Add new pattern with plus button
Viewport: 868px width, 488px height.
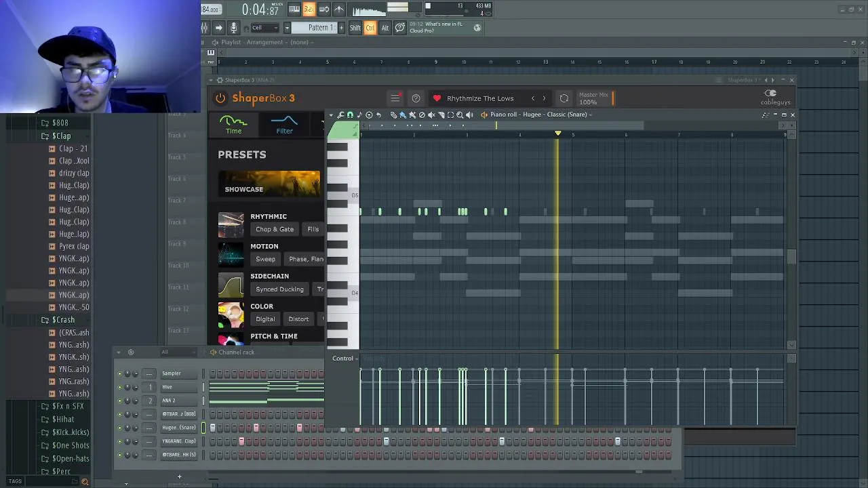(340, 28)
